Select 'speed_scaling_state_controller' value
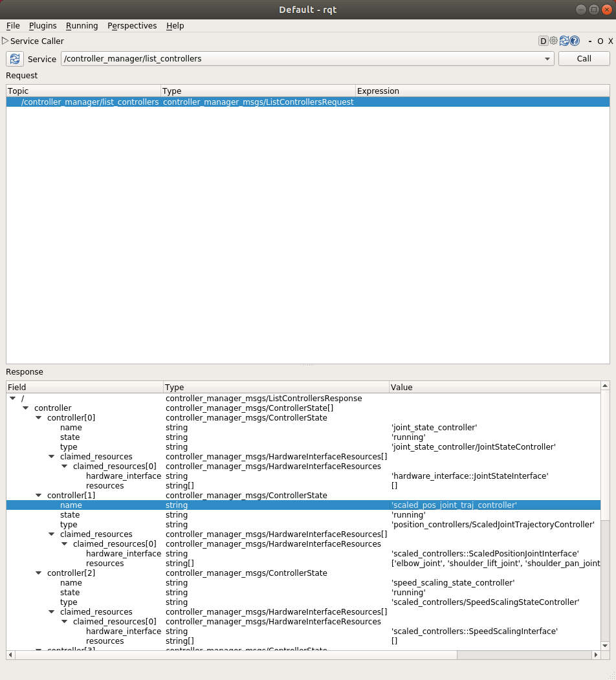The image size is (616, 680). click(453, 583)
